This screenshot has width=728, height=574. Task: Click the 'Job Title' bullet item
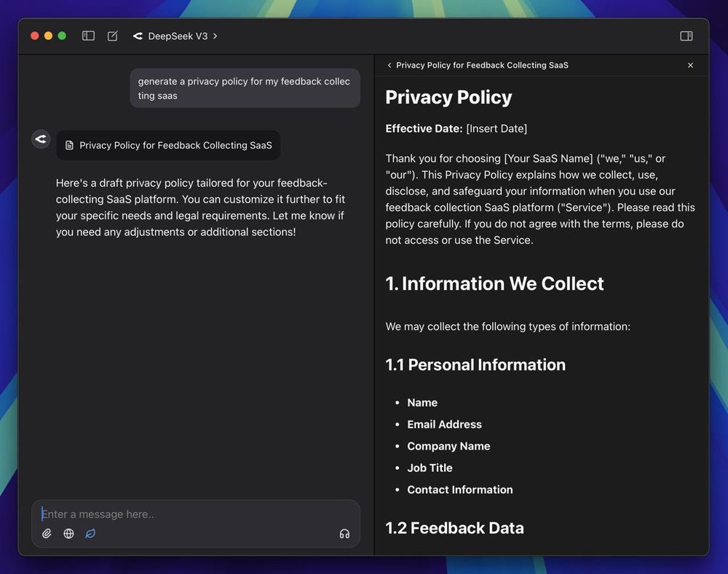[430, 468]
